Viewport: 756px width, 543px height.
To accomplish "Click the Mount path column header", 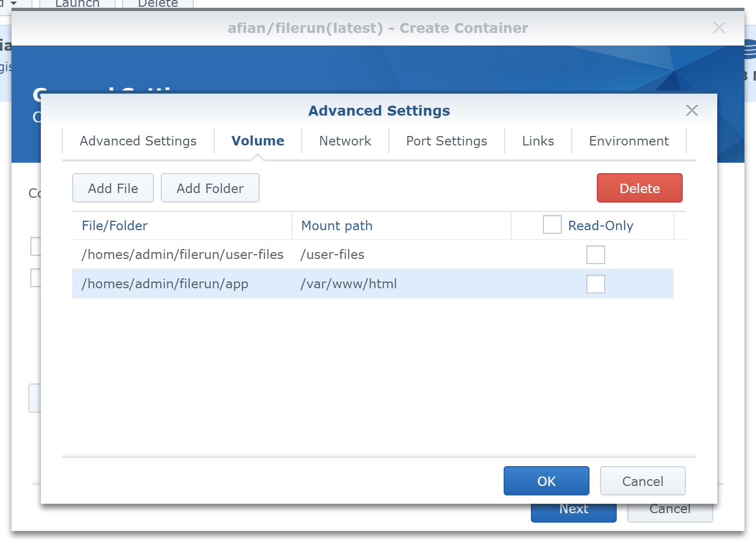I will (337, 226).
